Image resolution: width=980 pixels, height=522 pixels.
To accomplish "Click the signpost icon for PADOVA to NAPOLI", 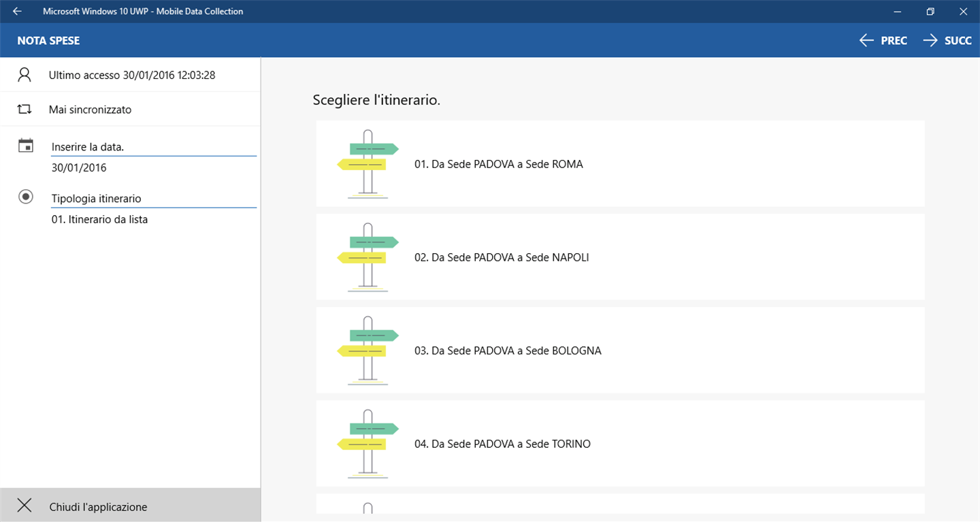I will point(367,257).
